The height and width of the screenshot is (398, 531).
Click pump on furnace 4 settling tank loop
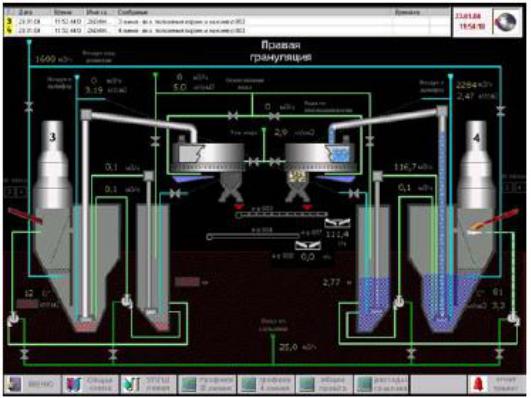click(x=400, y=301)
